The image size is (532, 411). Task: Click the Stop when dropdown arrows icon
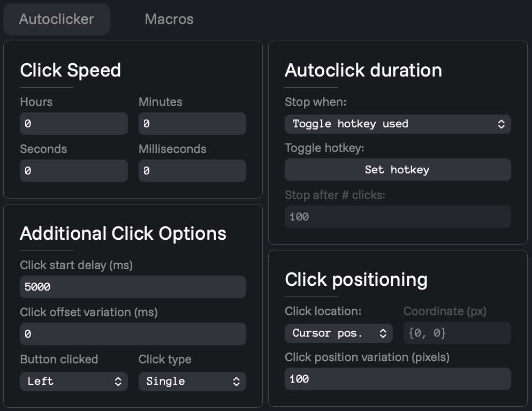tap(501, 124)
